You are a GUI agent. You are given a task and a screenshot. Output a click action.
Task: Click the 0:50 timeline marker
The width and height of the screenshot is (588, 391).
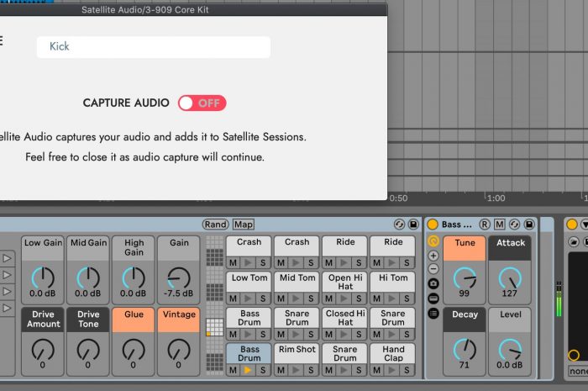tap(398, 198)
